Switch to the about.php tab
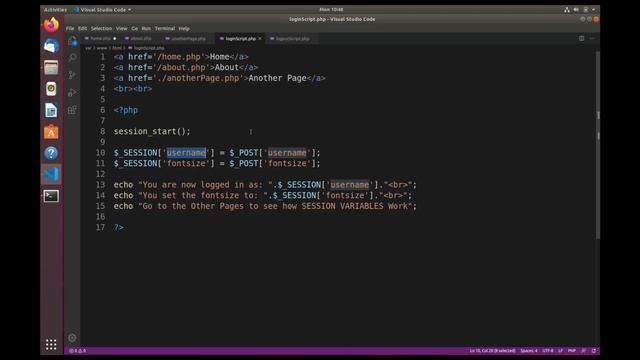The height and width of the screenshot is (360, 640). coord(140,39)
